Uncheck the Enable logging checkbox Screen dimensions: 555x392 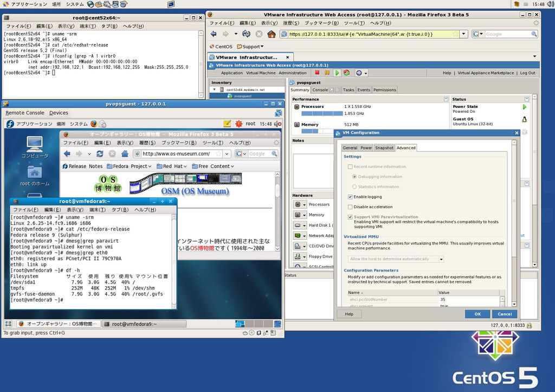point(350,197)
